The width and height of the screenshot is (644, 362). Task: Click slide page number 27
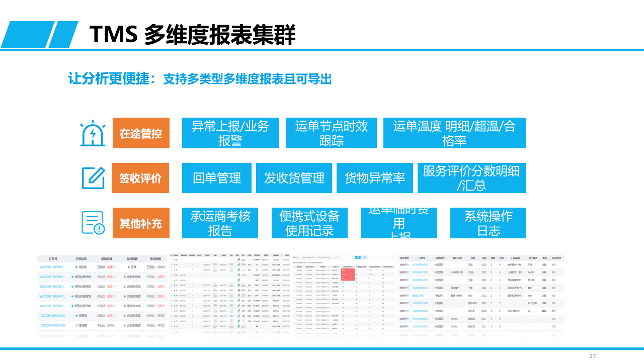593,356
